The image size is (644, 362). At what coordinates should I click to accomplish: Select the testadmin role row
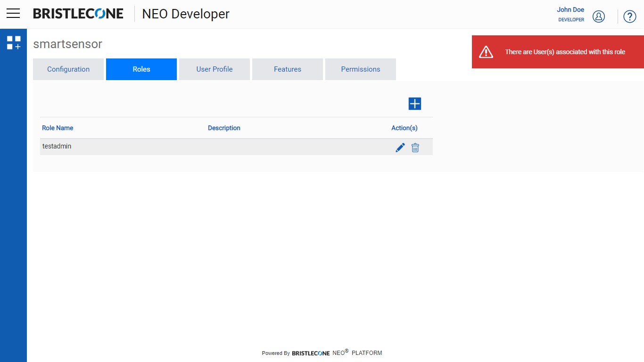[x=189, y=146]
